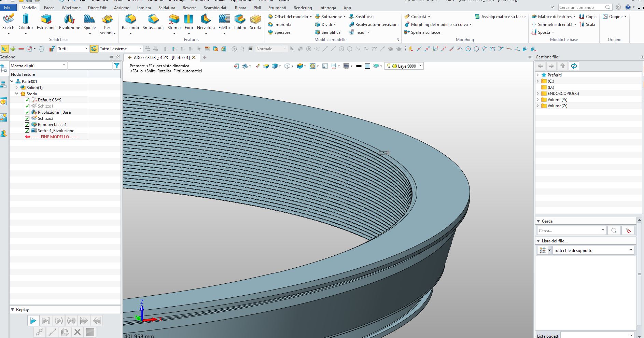Click the Cerca... file search field
This screenshot has width=644, height=338.
tap(571, 230)
